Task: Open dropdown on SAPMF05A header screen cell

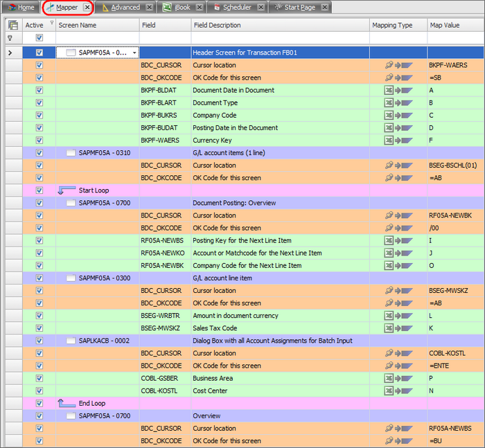Action: [134, 53]
